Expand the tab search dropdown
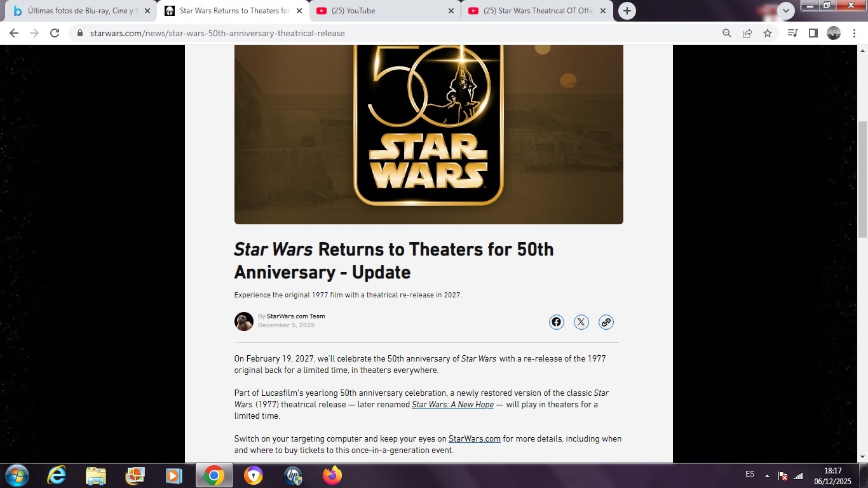 click(786, 11)
